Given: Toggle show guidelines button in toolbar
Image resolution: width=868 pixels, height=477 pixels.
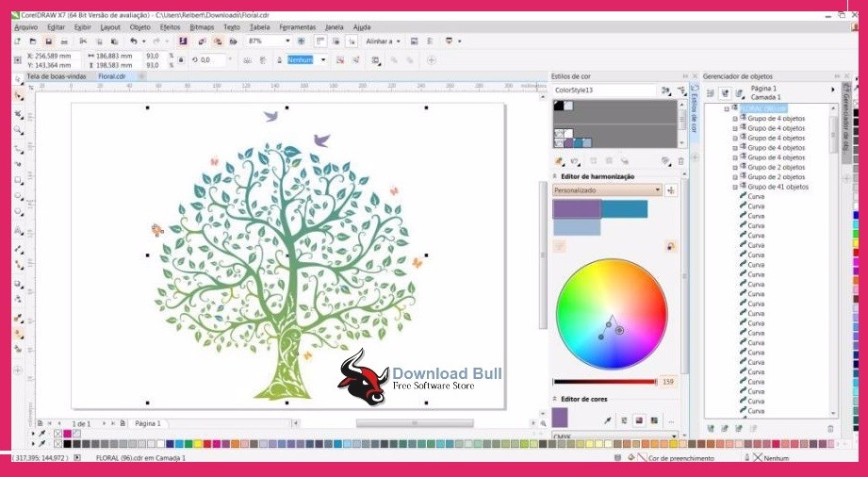Looking at the screenshot, I should (x=352, y=41).
